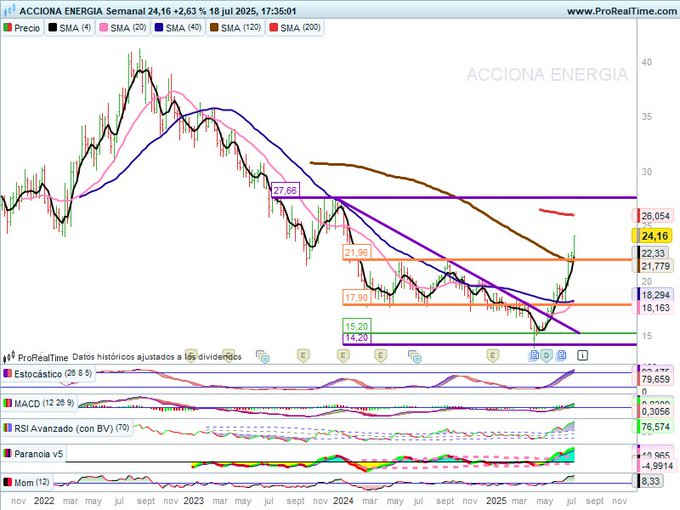
Task: Click the earnings marker near April 2023
Action: [229, 355]
